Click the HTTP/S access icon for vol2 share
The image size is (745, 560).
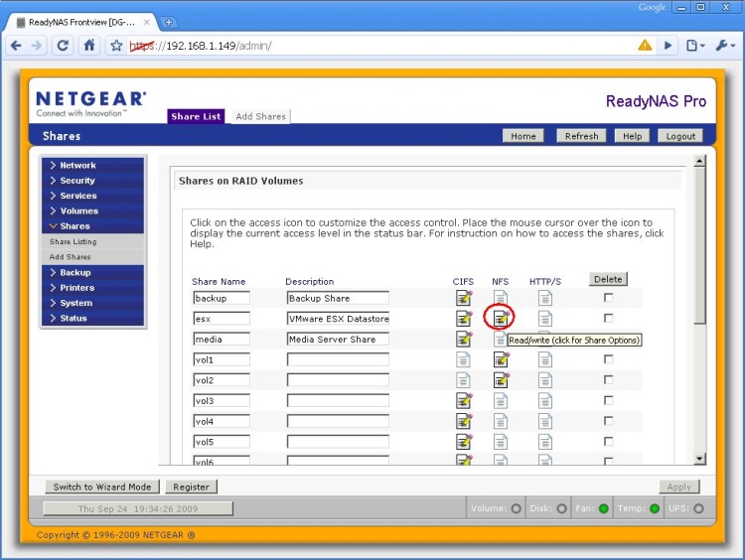click(545, 380)
